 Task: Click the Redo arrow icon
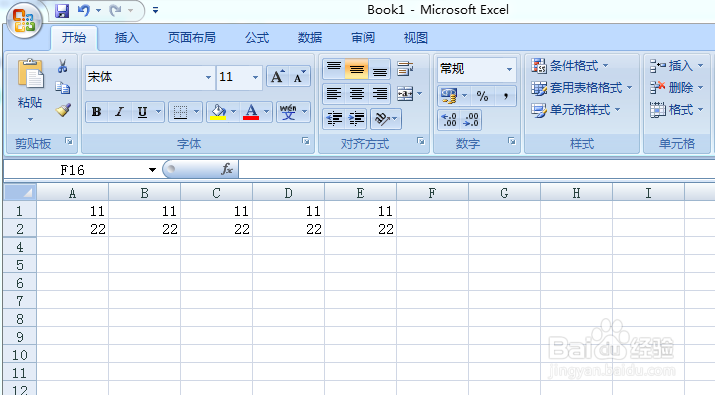point(115,10)
